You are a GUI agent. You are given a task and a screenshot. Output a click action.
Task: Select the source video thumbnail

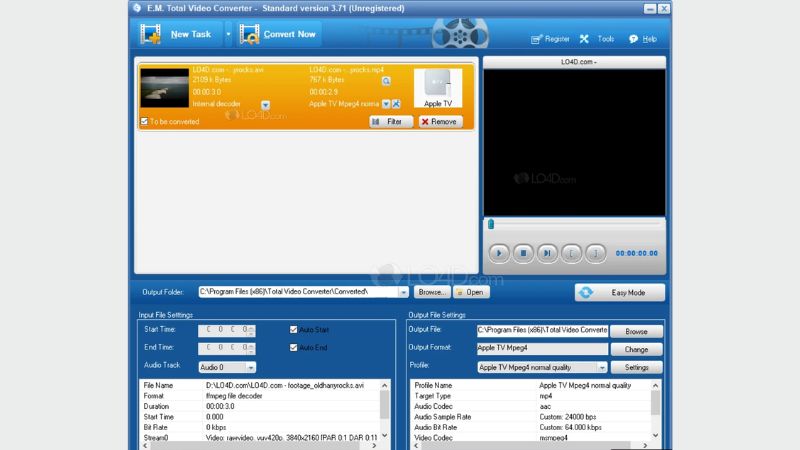pos(164,88)
